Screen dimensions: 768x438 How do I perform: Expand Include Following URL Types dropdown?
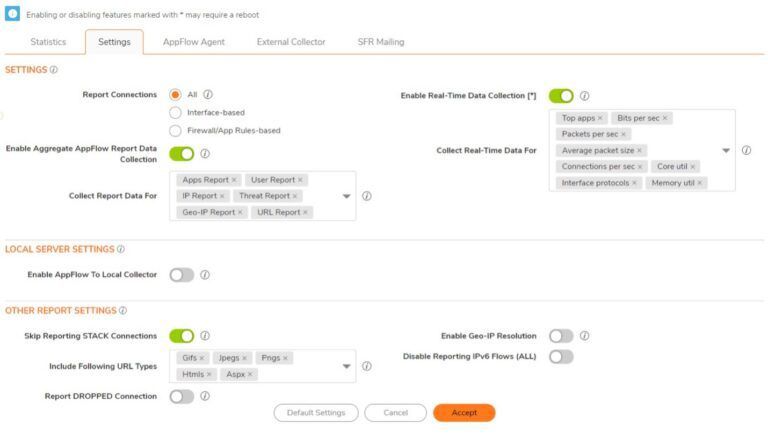(x=346, y=366)
